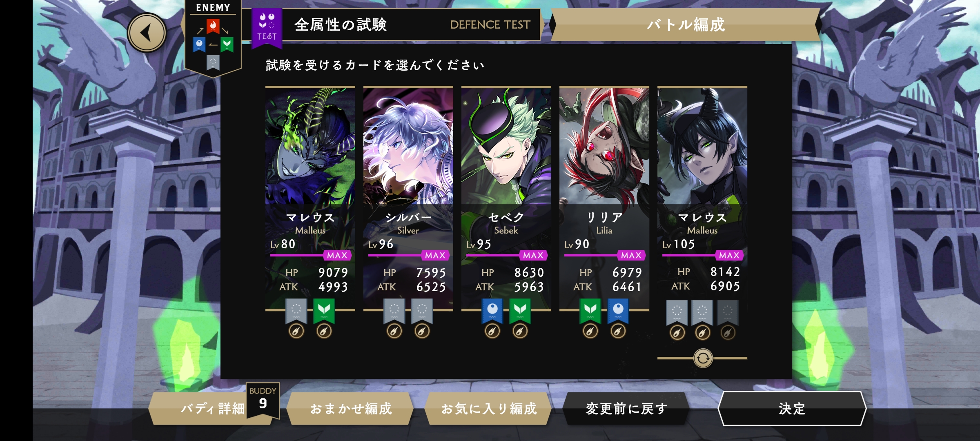Tap the round back arrow button
Viewport: 980px width, 441px height.
147,33
